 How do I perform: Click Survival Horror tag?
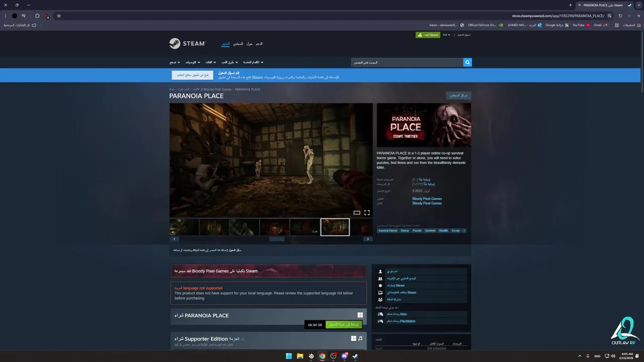(x=388, y=231)
